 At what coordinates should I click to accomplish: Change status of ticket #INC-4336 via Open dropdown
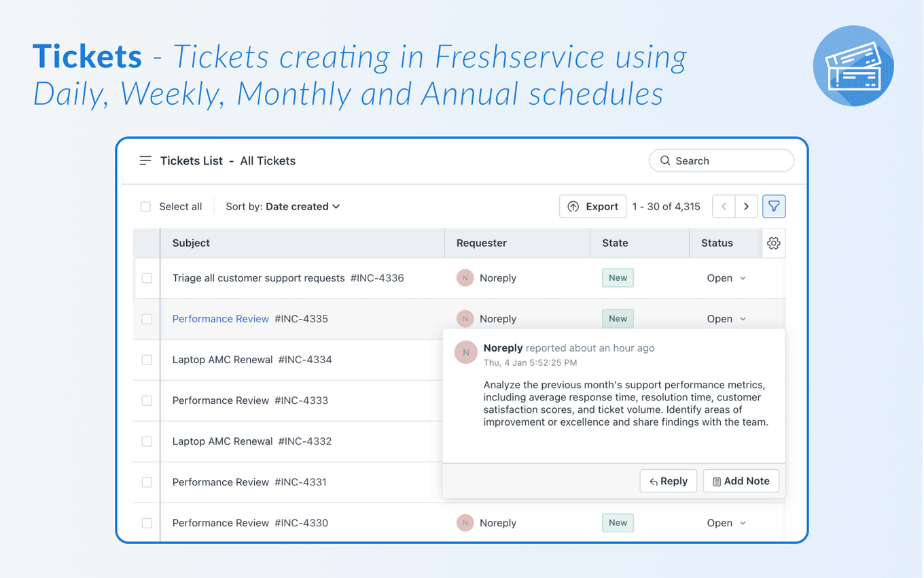[x=726, y=277]
